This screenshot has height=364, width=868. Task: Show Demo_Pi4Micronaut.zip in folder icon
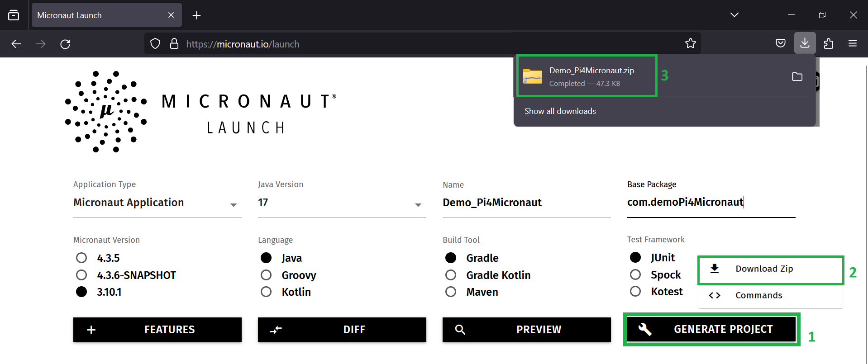pyautogui.click(x=797, y=76)
